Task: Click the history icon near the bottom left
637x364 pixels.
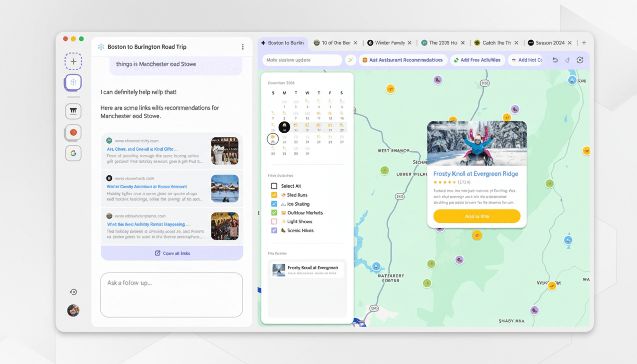Action: [73, 292]
